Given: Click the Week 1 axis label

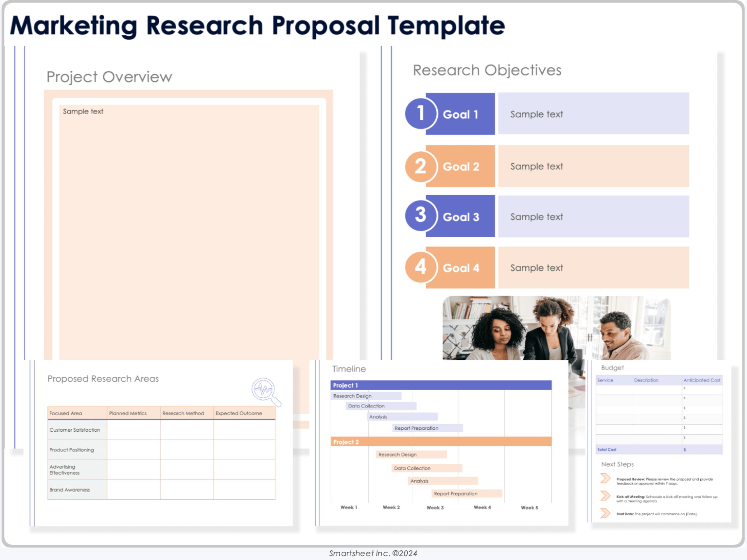Looking at the screenshot, I should [349, 507].
